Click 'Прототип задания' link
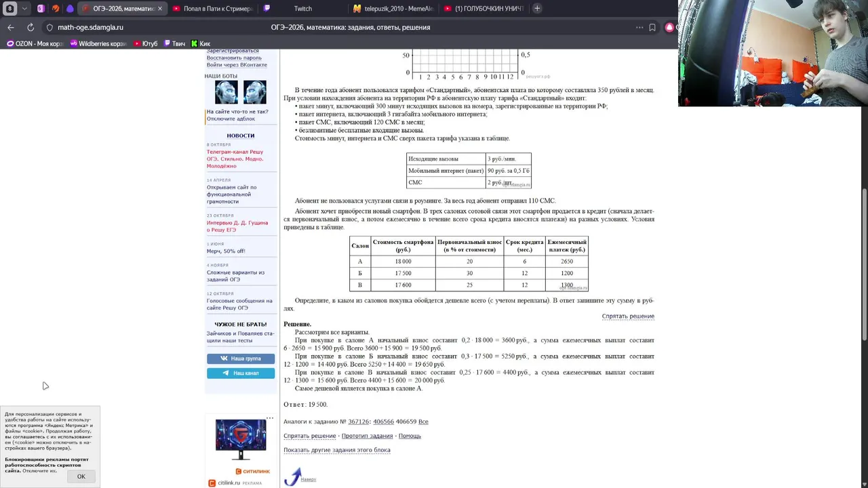Viewport: 868px width, 488px height. [x=367, y=436]
